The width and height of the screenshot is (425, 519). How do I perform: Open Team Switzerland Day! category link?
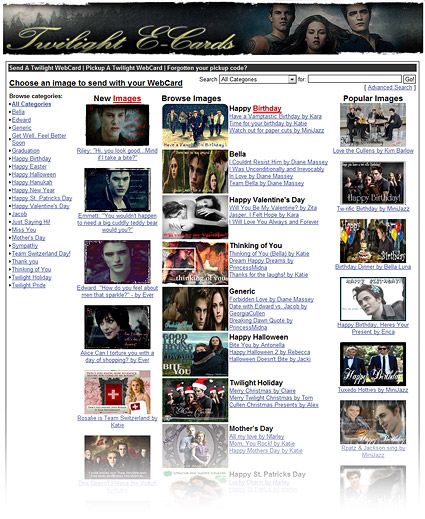pos(41,254)
